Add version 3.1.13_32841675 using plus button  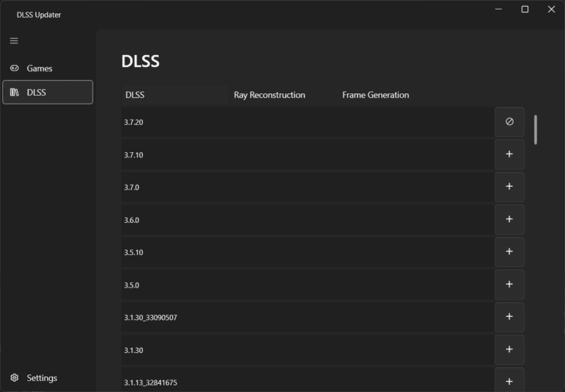(509, 381)
